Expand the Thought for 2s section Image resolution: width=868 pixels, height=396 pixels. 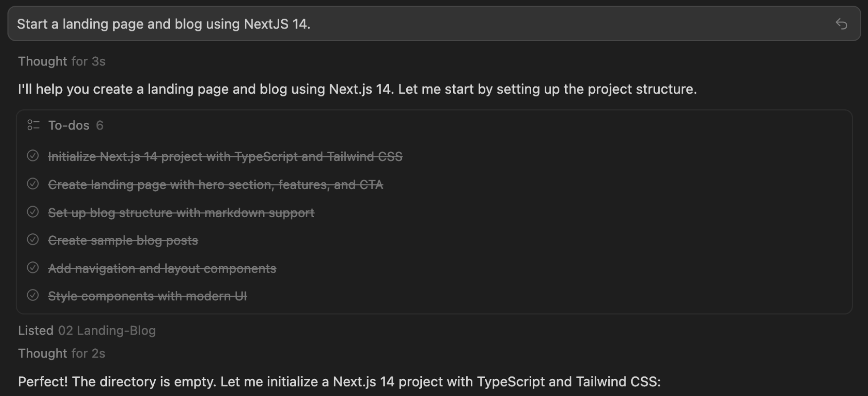pos(62,354)
